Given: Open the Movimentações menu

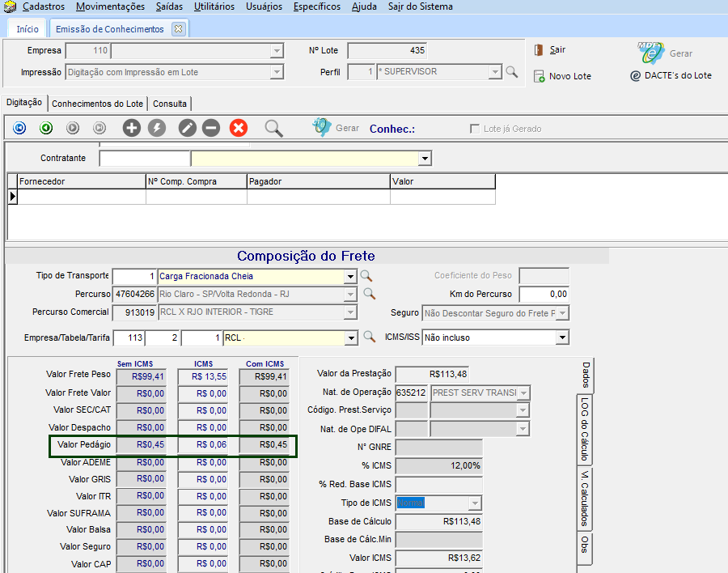Looking at the screenshot, I should [x=110, y=6].
